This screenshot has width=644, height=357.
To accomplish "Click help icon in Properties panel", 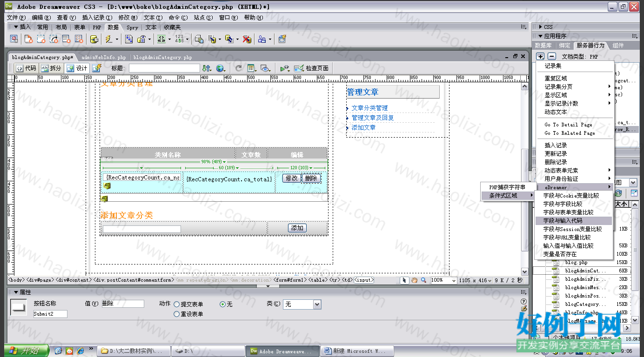I will [x=524, y=302].
